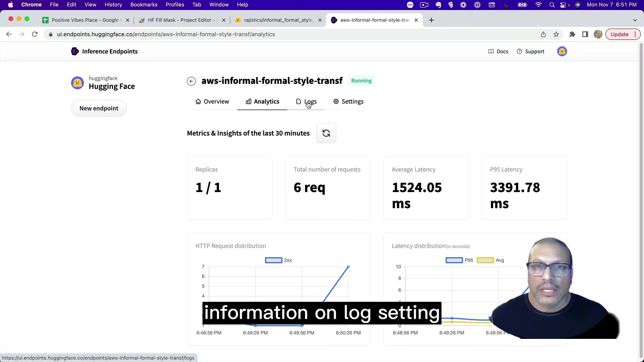Click the peak data point on HTTP chart
Image resolution: width=644 pixels, height=362 pixels.
(x=348, y=267)
